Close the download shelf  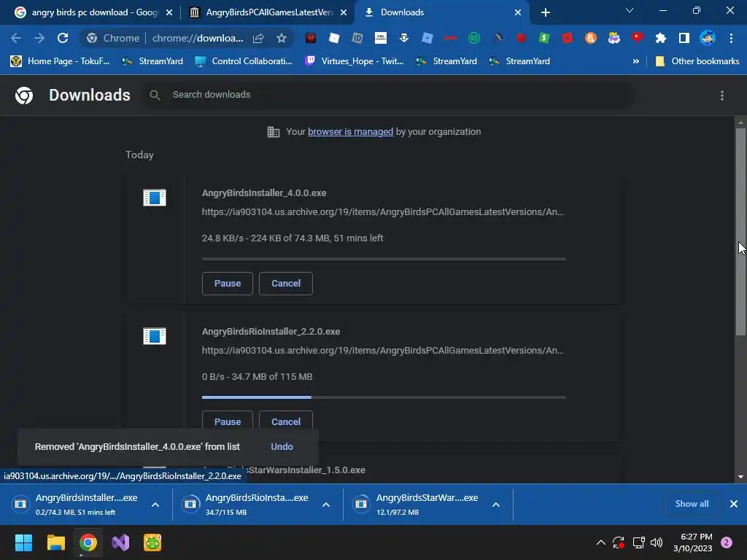pyautogui.click(x=734, y=504)
